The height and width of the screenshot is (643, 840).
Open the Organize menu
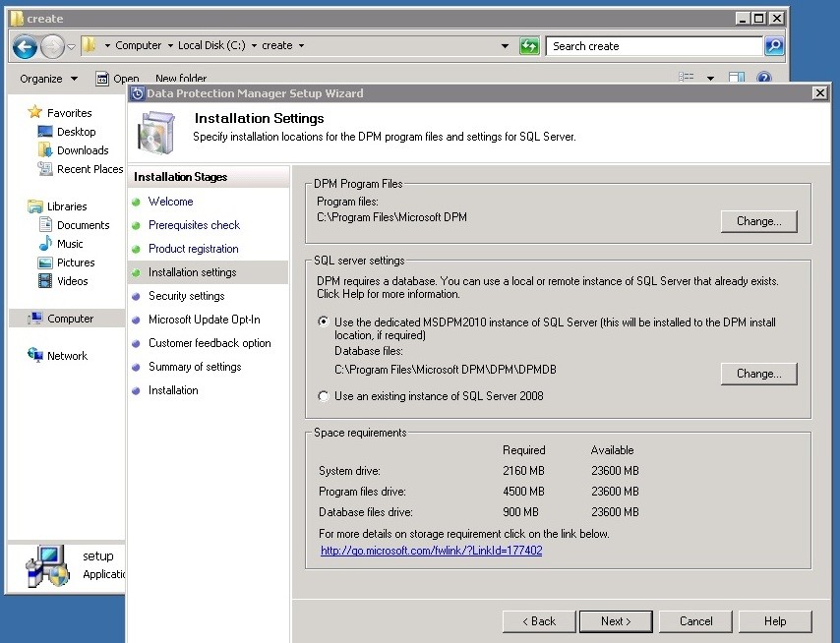[x=49, y=79]
